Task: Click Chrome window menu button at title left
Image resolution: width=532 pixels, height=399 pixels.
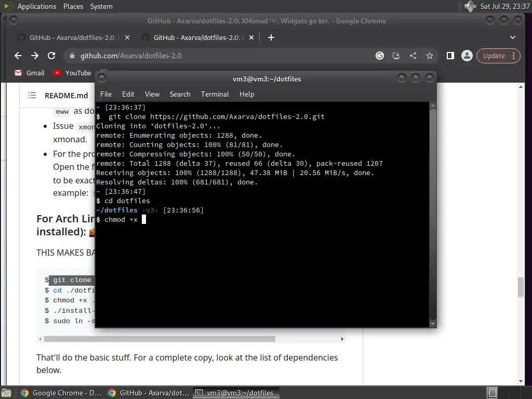Action: (x=13, y=21)
